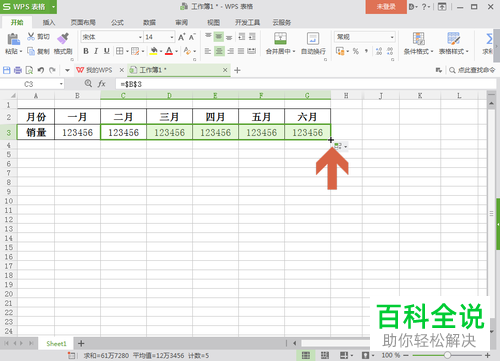The width and height of the screenshot is (500, 361).
Task: Open the paste options smart tag
Action: [x=341, y=146]
